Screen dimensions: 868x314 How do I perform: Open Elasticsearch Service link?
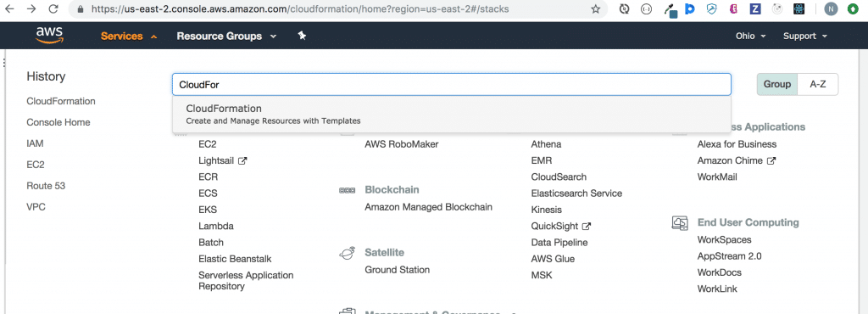point(576,193)
